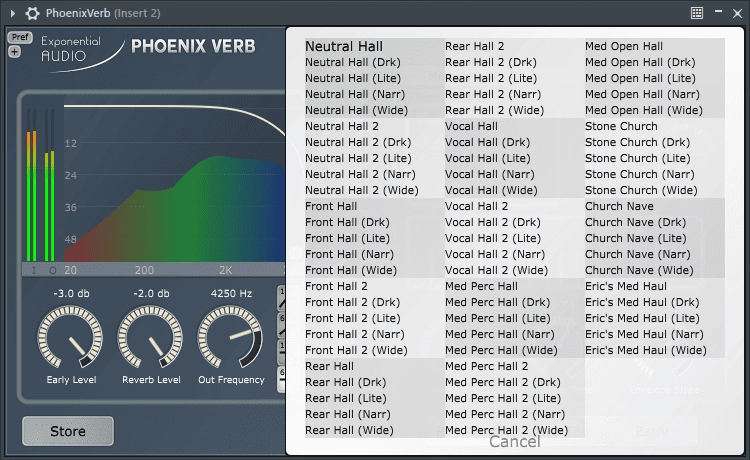750x460 pixels.
Task: Choose the Med Perc Hall preset
Action: (x=482, y=286)
